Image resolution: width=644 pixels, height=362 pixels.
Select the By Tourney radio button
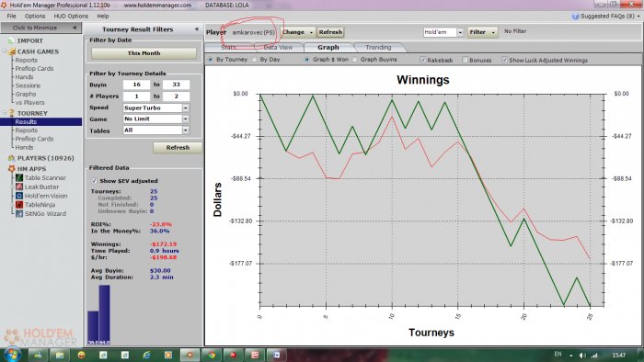coord(211,60)
